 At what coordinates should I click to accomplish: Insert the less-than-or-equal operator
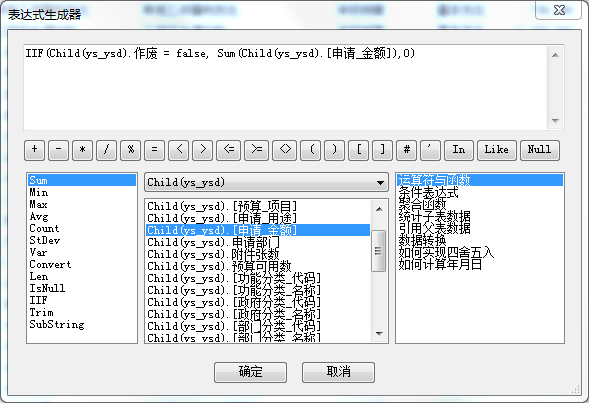[228, 150]
